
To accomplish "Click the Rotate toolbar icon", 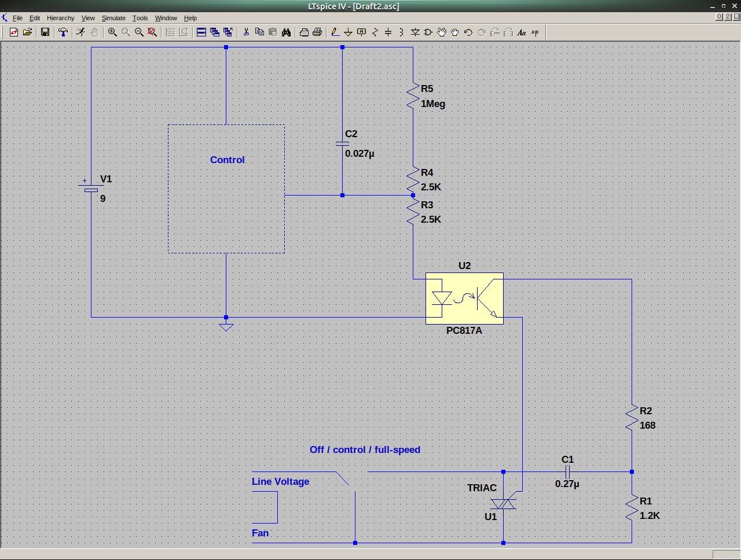I will [495, 32].
